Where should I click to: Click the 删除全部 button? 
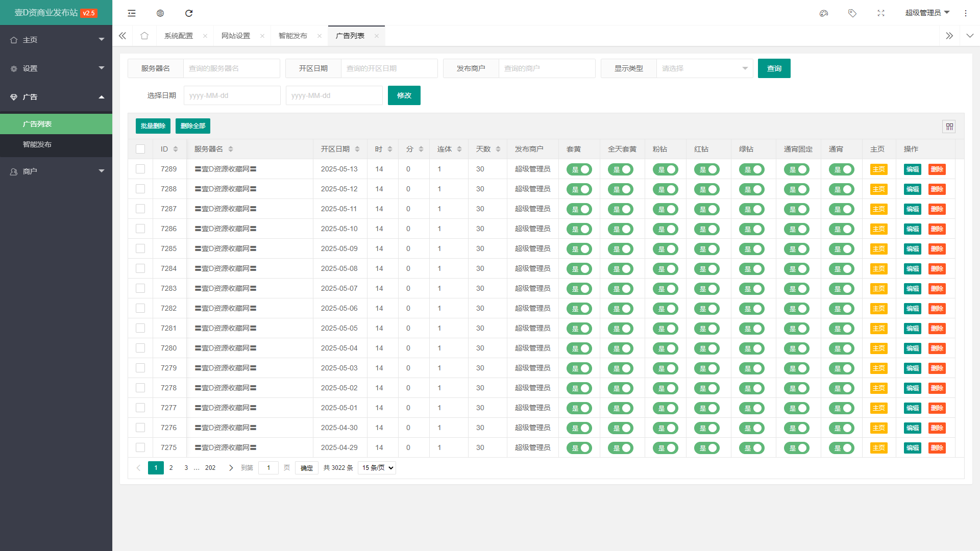tap(193, 126)
